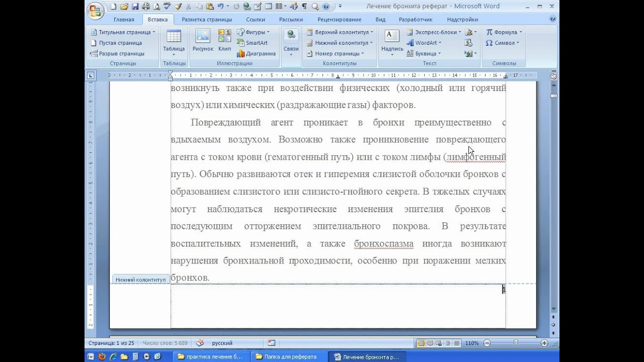Image resolution: width=644 pixels, height=362 pixels.
Task: Click spell check icon in status bar
Action: 200,343
